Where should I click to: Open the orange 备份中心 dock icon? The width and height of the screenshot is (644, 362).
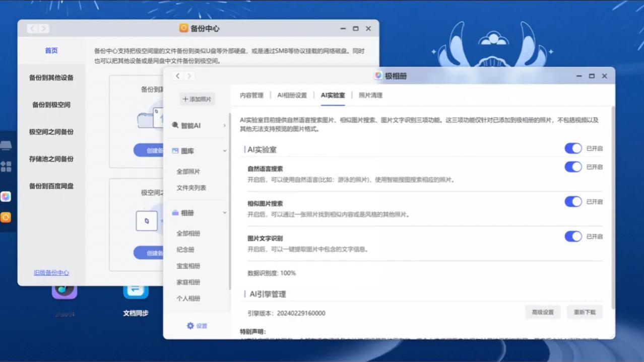tap(6, 218)
